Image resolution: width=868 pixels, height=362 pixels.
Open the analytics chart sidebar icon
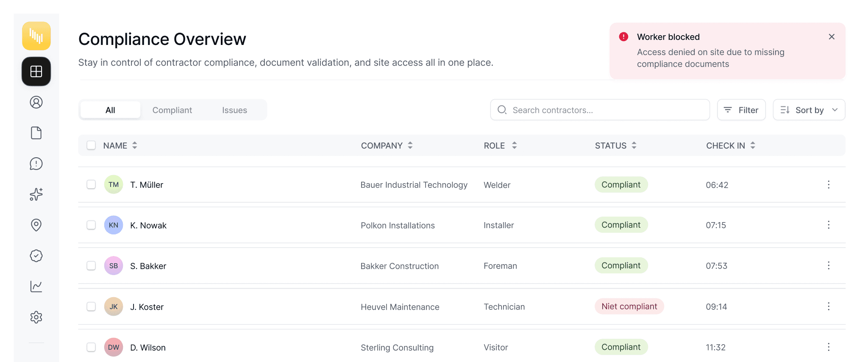[36, 287]
